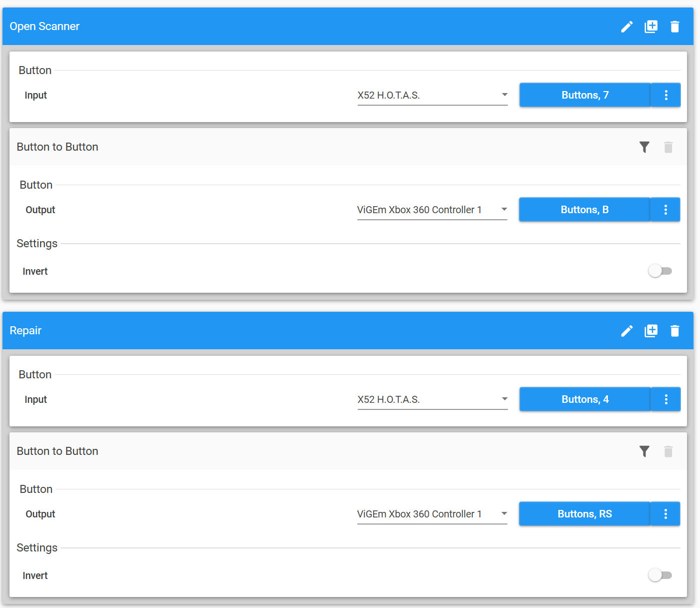Click the Input label in Open Scanner

coord(36,95)
